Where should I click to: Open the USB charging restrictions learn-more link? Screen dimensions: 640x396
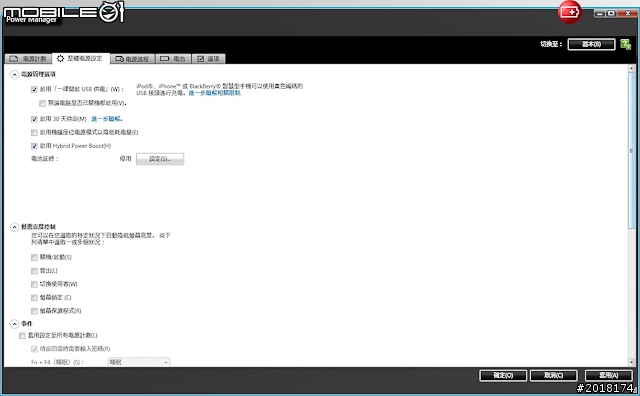tap(214, 93)
